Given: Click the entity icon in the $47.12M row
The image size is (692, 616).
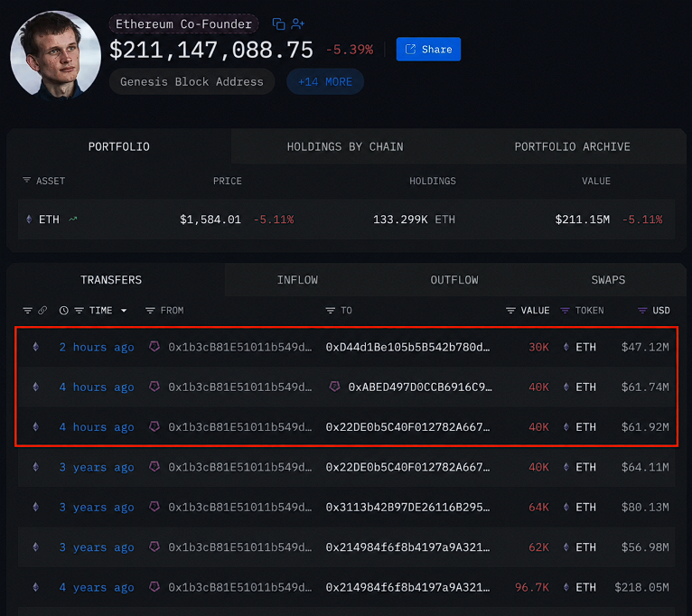Looking at the screenshot, I should [x=154, y=347].
